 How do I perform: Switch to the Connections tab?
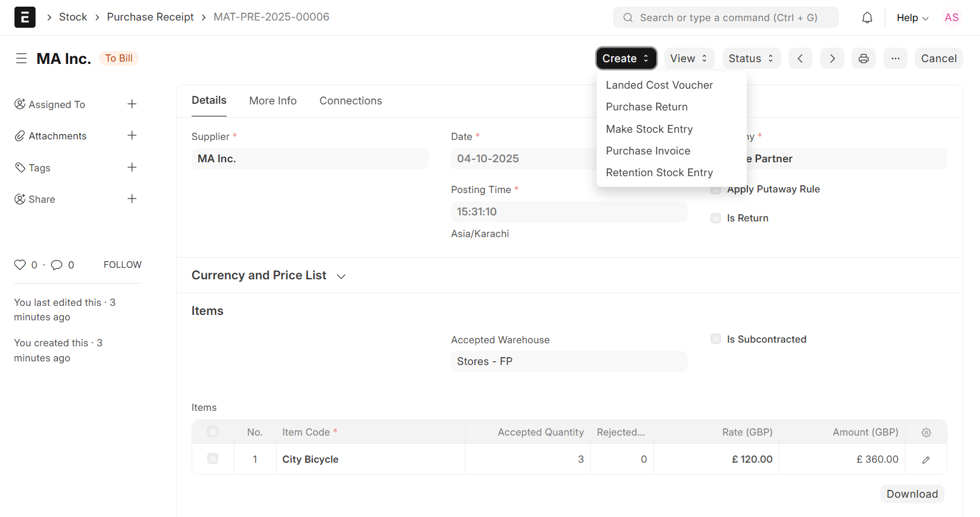point(350,101)
